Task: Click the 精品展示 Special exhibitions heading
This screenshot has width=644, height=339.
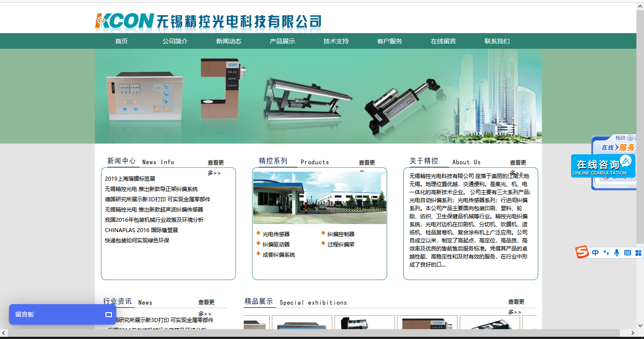Action: point(296,302)
